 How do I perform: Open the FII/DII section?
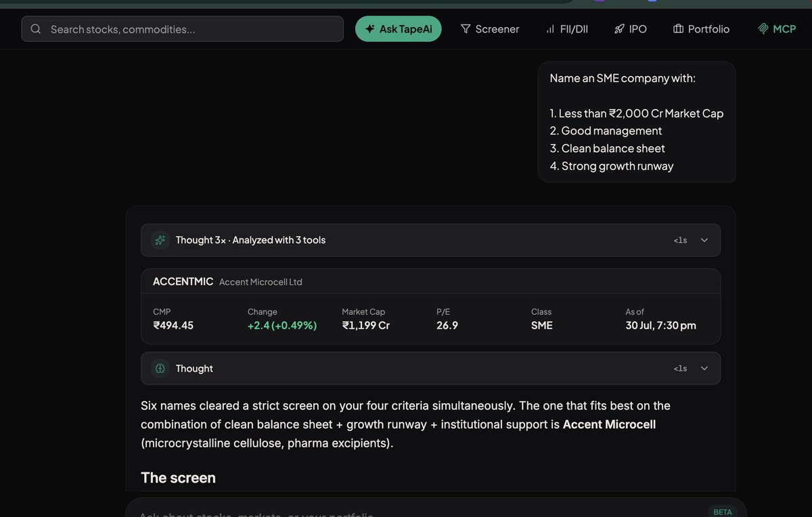tap(567, 29)
